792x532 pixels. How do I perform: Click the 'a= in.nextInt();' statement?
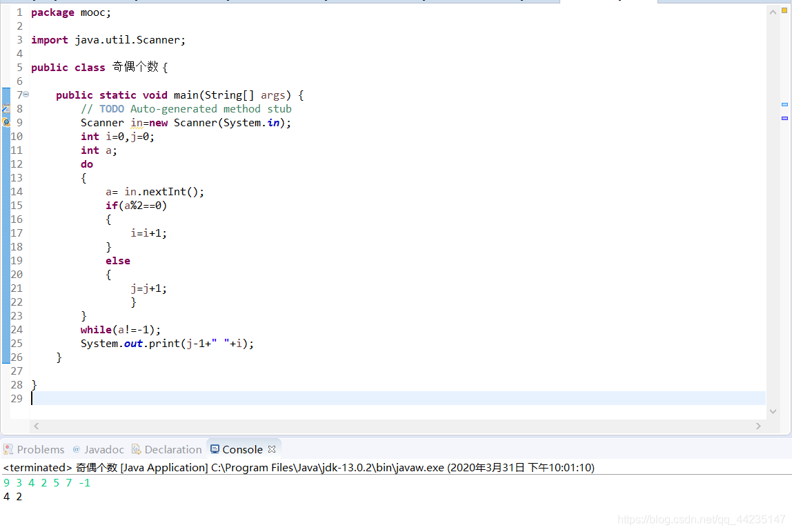[x=155, y=192]
